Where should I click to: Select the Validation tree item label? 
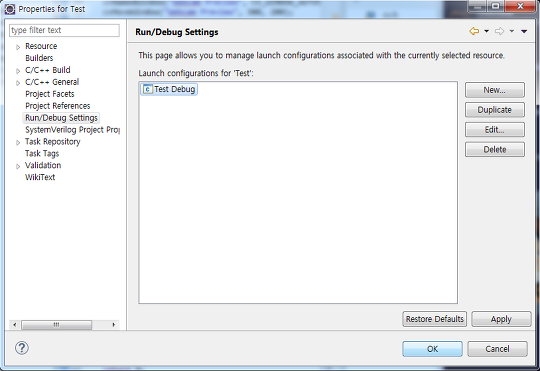pyautogui.click(x=43, y=165)
